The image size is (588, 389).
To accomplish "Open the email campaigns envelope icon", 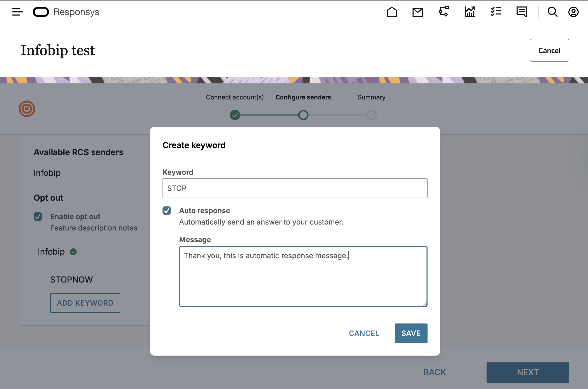I will click(x=417, y=12).
